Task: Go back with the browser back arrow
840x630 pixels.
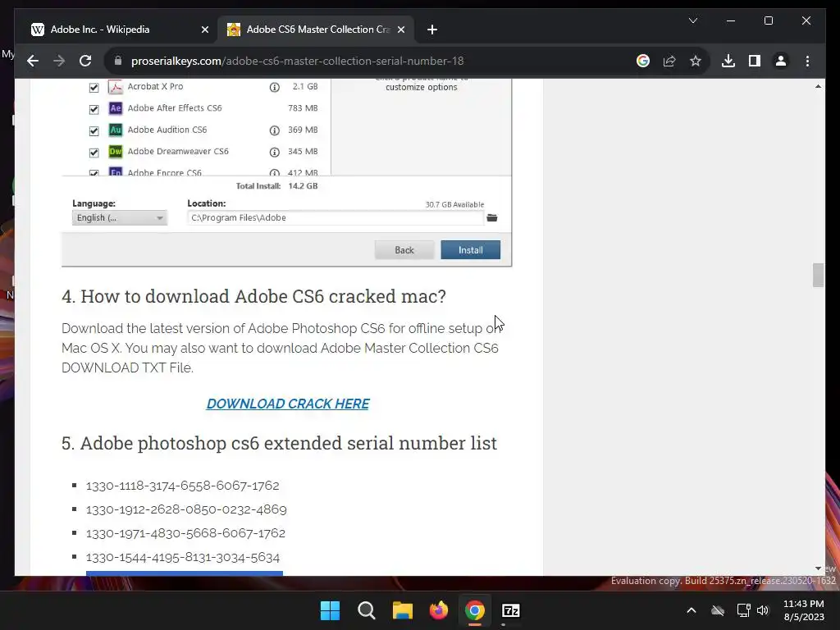Action: (x=33, y=61)
